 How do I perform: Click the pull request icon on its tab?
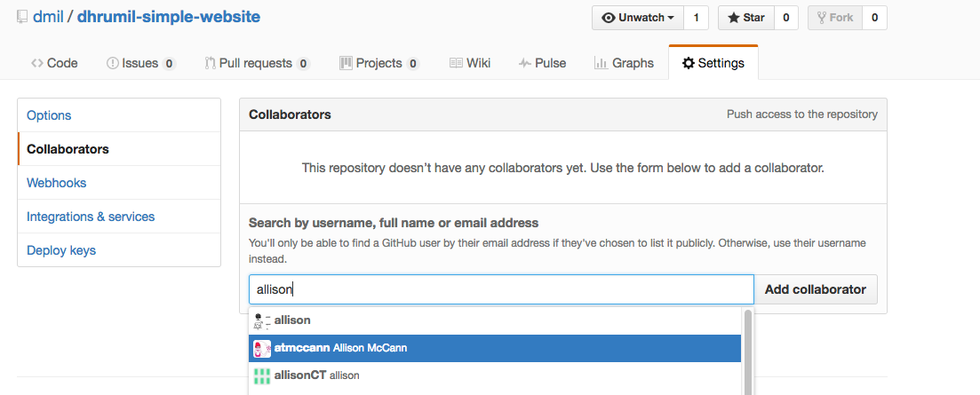coord(211,63)
